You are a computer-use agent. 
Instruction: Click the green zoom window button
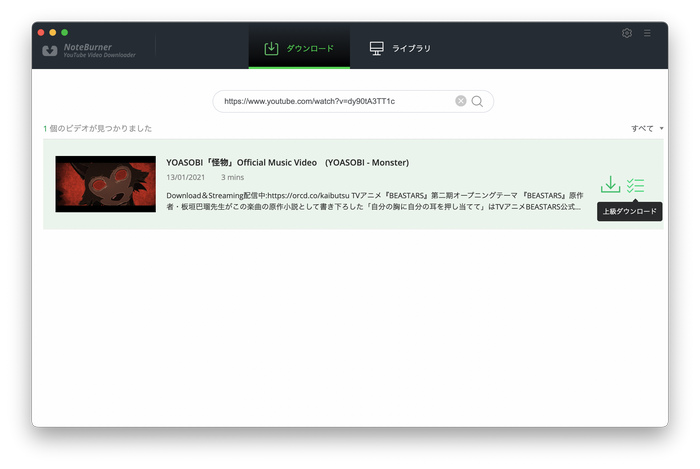tap(64, 32)
